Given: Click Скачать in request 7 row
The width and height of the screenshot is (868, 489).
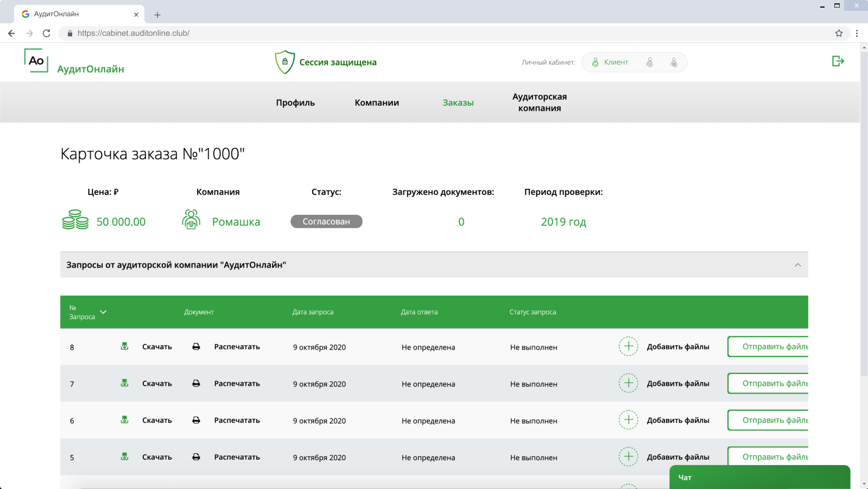Looking at the screenshot, I should tap(157, 384).
